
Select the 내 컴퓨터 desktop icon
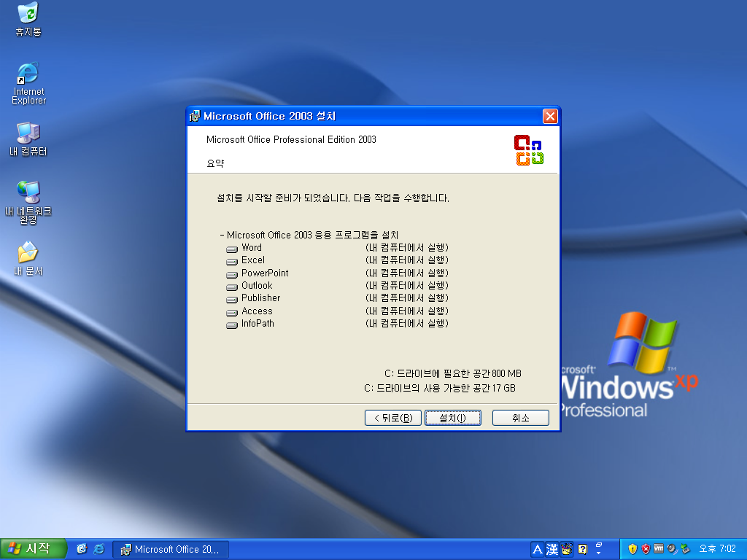(28, 139)
